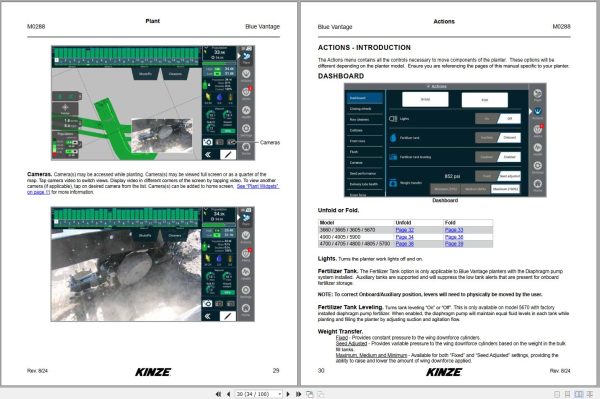Click the planter map screenshot with the Cameras callout
Viewport: 600px width, 399px height.
point(153,103)
